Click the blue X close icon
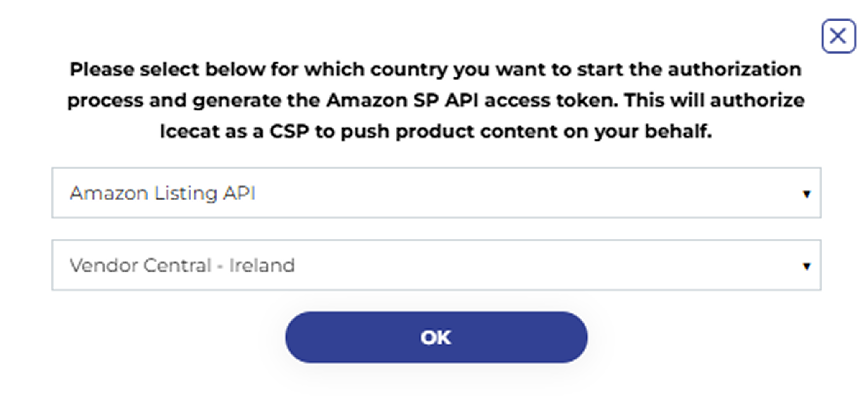The width and height of the screenshot is (868, 413). (x=838, y=36)
